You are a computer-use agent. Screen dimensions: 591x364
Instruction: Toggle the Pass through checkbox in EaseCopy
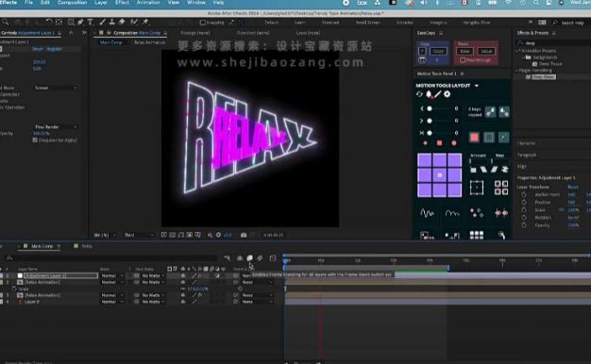pos(463,60)
